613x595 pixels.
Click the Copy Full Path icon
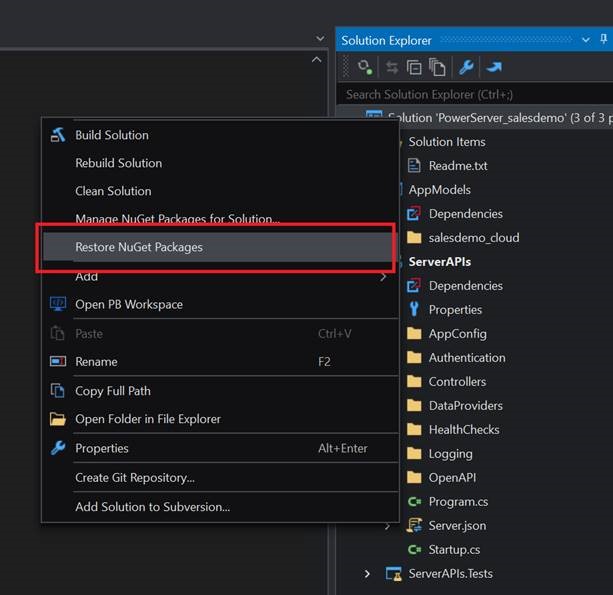(x=58, y=391)
